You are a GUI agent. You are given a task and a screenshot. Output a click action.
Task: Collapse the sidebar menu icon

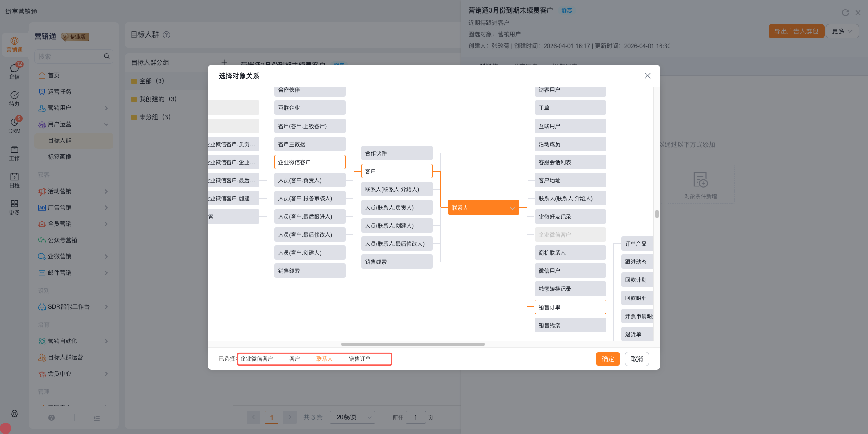click(x=97, y=418)
